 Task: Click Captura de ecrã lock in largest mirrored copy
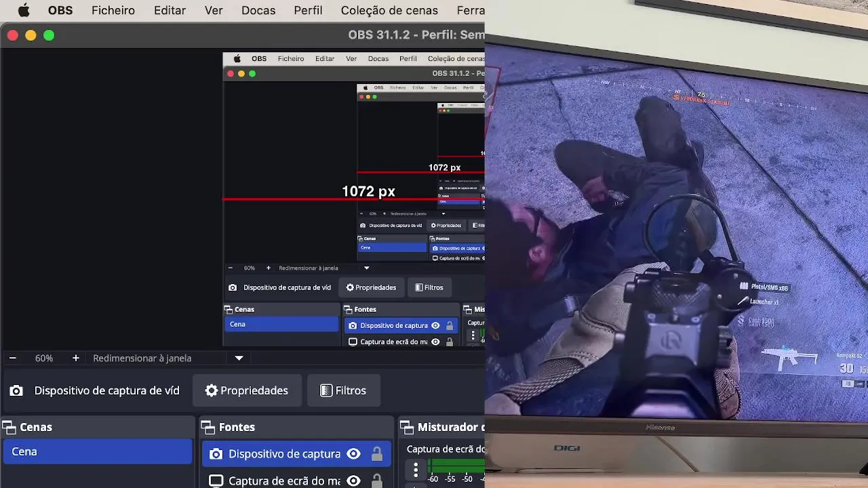point(449,342)
